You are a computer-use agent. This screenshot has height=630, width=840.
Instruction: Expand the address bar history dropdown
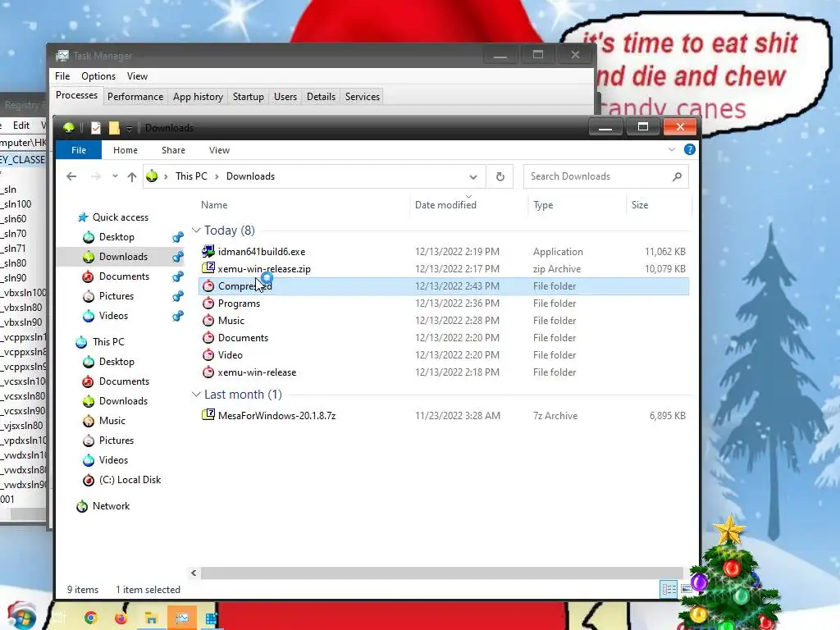pos(473,177)
